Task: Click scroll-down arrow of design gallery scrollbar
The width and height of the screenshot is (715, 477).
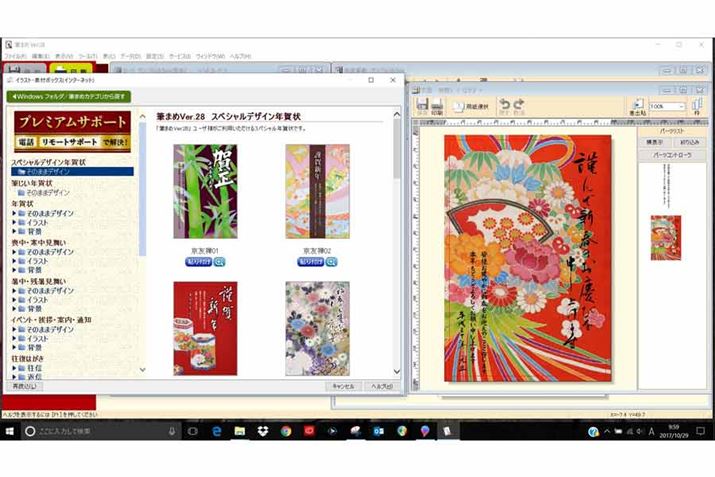Action: pos(397,371)
